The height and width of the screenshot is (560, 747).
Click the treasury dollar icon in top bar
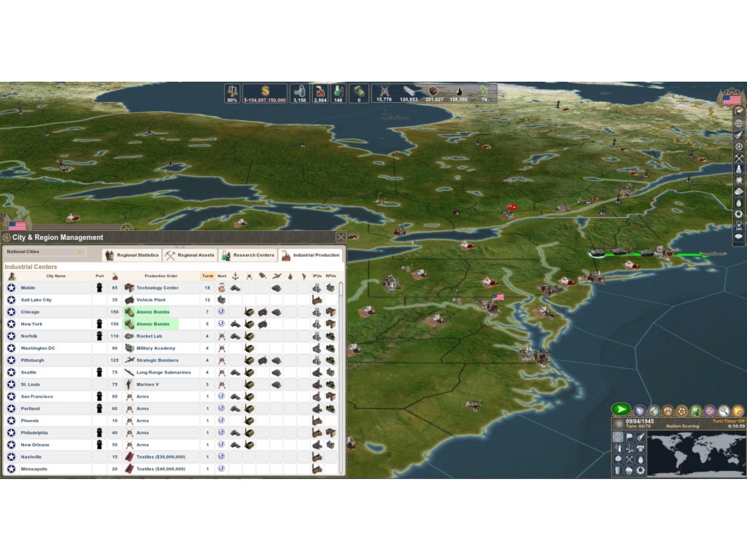click(x=265, y=90)
